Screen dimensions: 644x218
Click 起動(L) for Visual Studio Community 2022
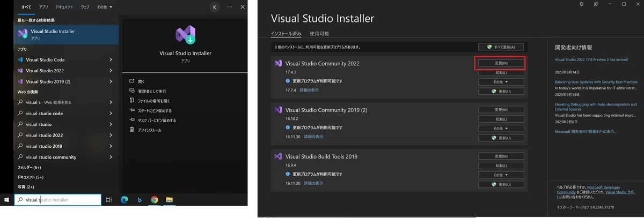click(x=501, y=73)
